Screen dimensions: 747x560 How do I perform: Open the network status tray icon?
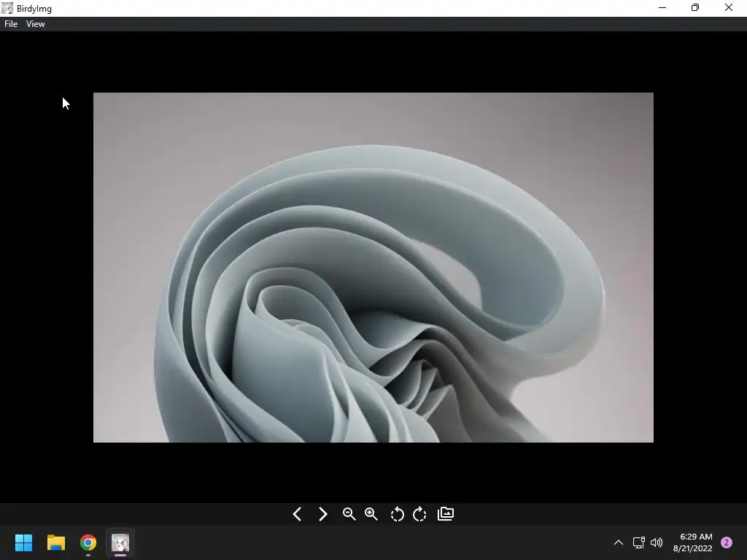[x=638, y=542]
